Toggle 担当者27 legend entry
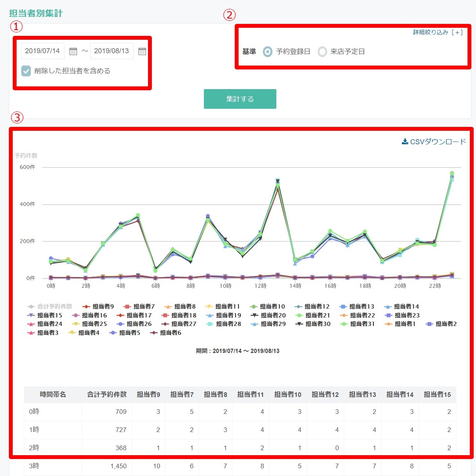This screenshot has height=476, width=476. pos(179,324)
